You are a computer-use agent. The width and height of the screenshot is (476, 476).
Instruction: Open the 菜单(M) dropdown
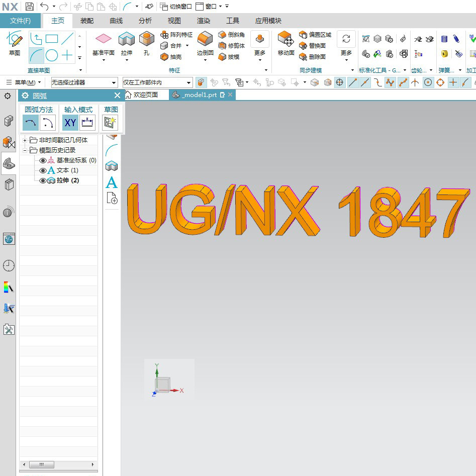24,82
